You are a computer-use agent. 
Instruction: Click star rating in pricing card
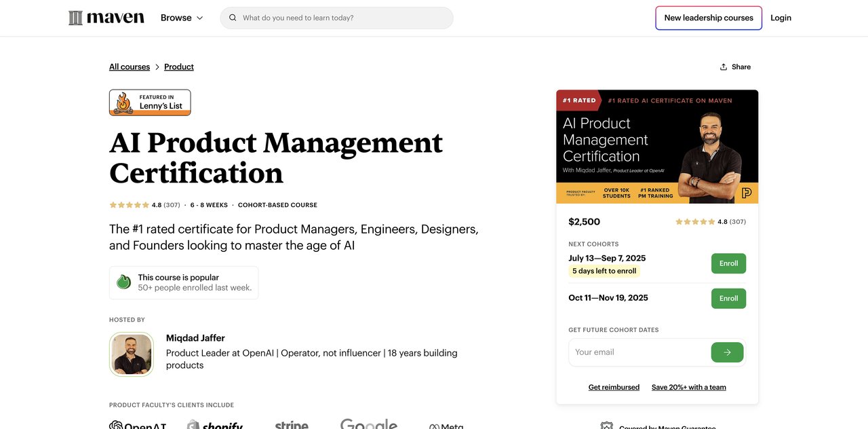click(695, 222)
